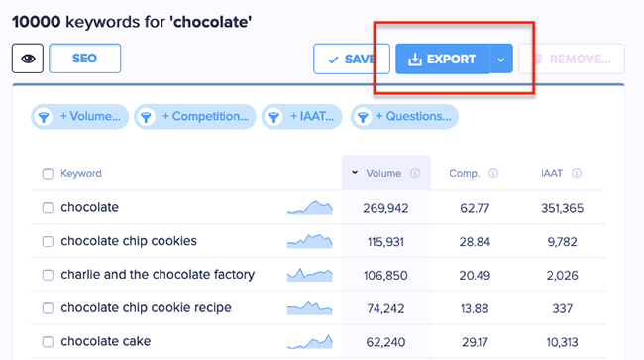Open the + Competition... filter
Image resolution: width=644 pixels, height=360 pixels.
point(195,117)
